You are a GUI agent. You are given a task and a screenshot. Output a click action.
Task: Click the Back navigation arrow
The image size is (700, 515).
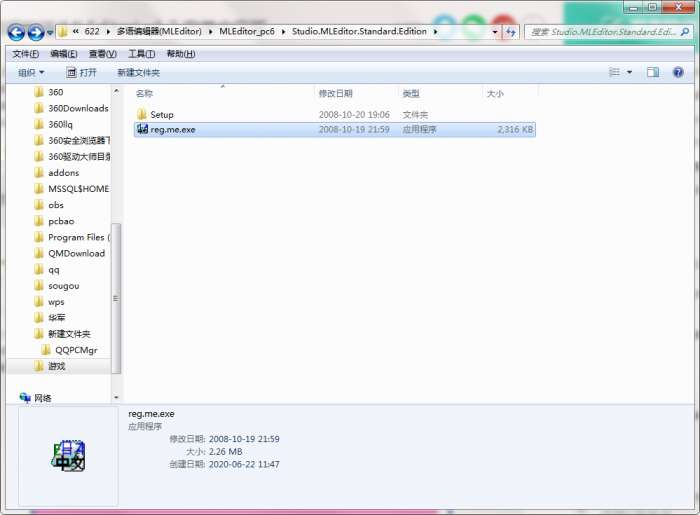click(x=16, y=32)
